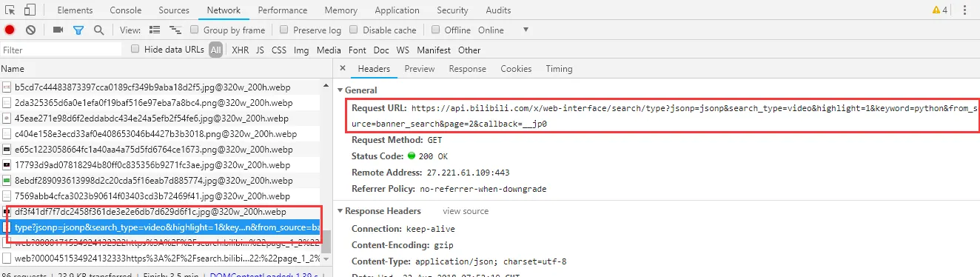
Task: Select request 17793d9ad07818294b80ff0c835356b9271fc3ae.jpg
Action: [161, 164]
